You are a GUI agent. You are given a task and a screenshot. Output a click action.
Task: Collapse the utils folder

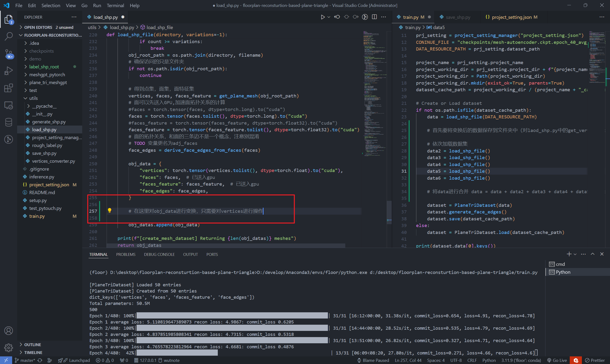50,98
